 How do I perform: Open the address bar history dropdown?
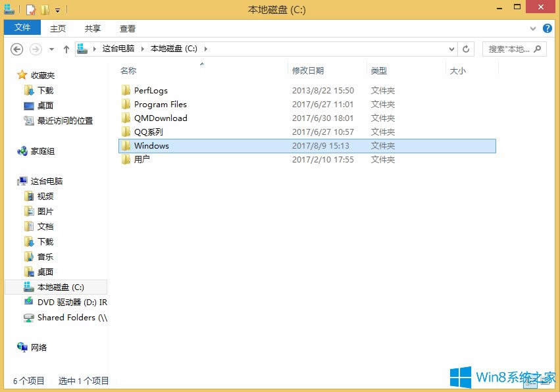click(x=451, y=49)
